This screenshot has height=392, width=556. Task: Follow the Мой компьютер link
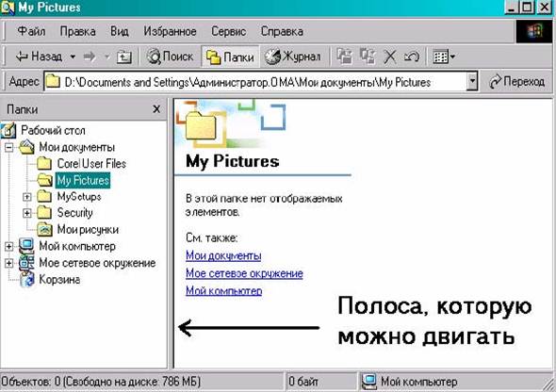click(x=223, y=291)
